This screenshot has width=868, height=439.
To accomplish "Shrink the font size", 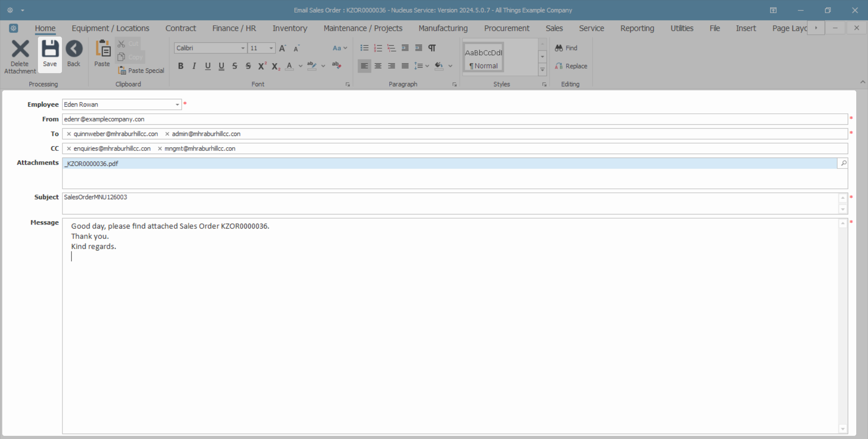I will 297,48.
